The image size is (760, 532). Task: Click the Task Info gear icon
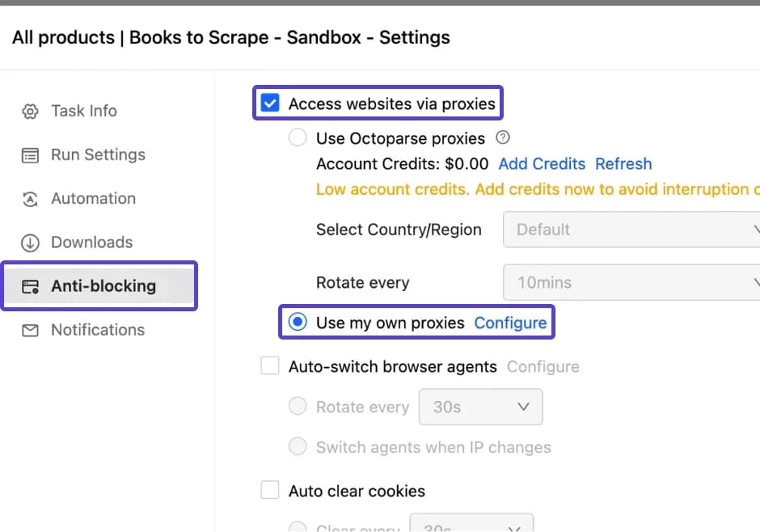click(30, 112)
